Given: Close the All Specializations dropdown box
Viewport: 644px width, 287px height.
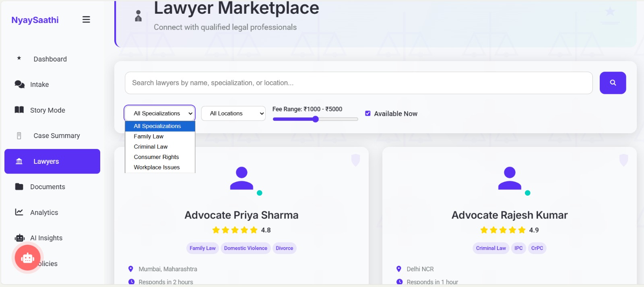Looking at the screenshot, I should tap(160, 114).
